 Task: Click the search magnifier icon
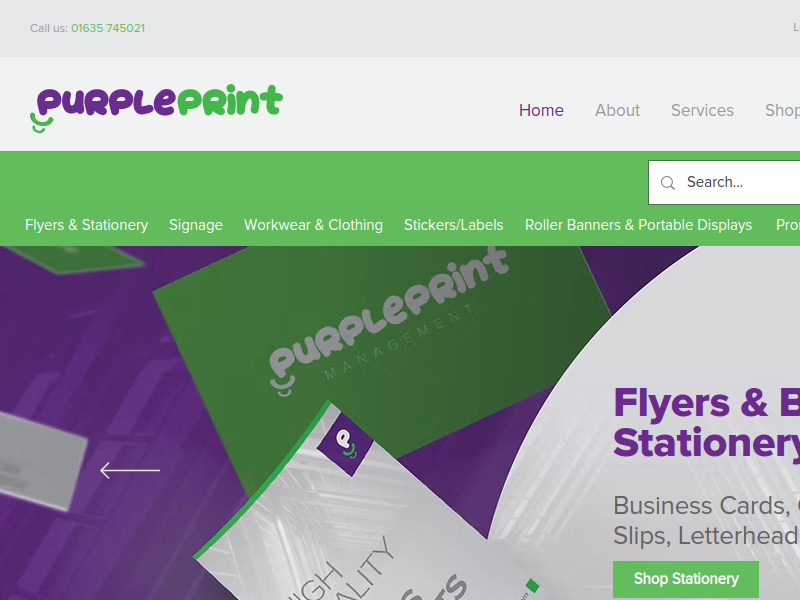point(667,183)
